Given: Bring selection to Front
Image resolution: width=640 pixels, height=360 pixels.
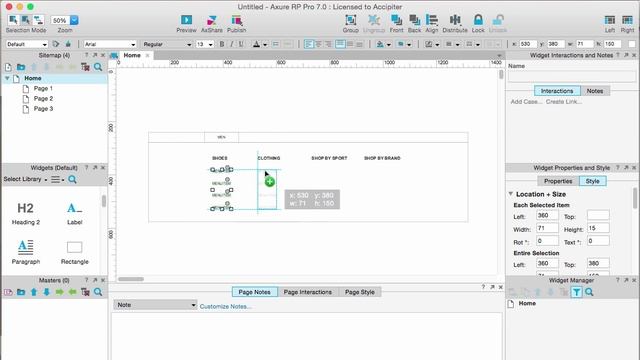Looking at the screenshot, I should coord(396,23).
